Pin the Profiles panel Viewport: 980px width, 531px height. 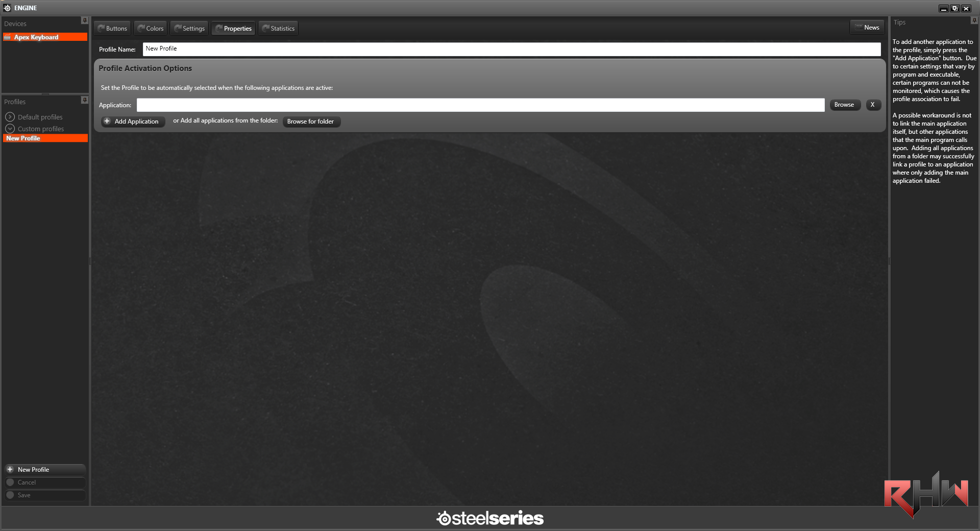(85, 100)
